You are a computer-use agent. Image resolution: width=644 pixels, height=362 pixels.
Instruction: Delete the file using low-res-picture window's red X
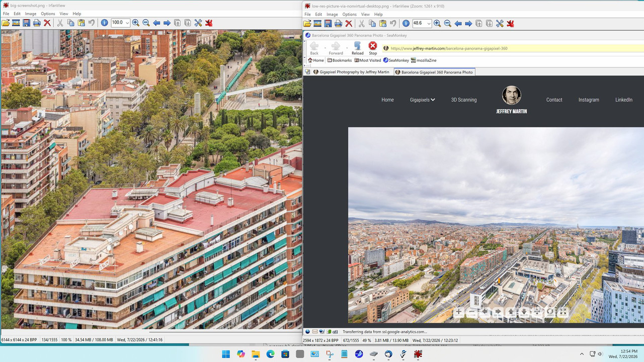349,23
